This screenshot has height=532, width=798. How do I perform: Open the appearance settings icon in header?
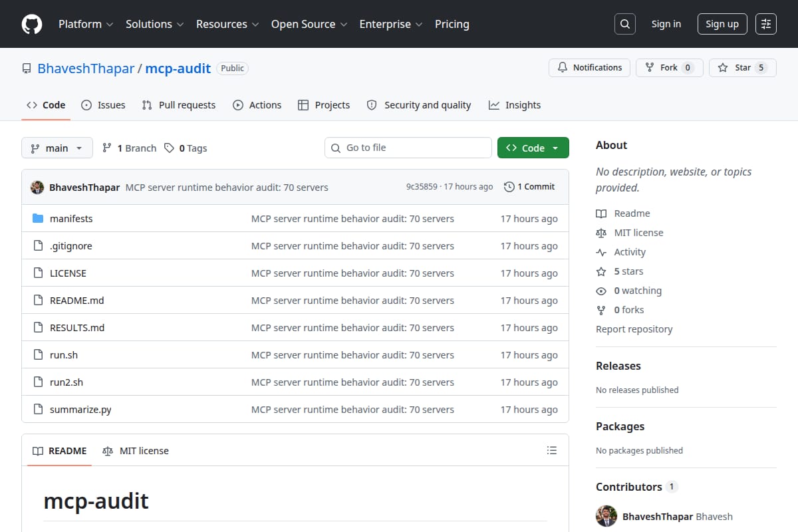(766, 24)
